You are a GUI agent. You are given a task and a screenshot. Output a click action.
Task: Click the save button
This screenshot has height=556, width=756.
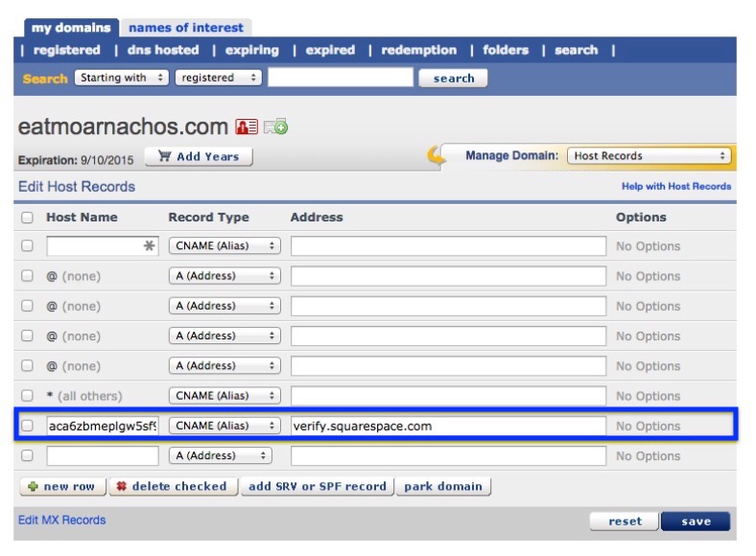click(696, 521)
